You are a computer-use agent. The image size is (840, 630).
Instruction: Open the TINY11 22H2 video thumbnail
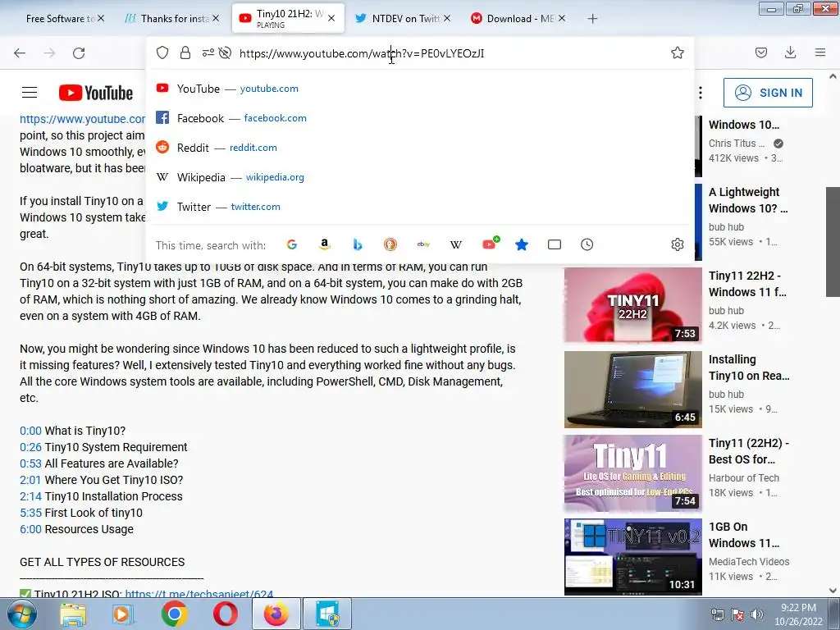pyautogui.click(x=632, y=305)
